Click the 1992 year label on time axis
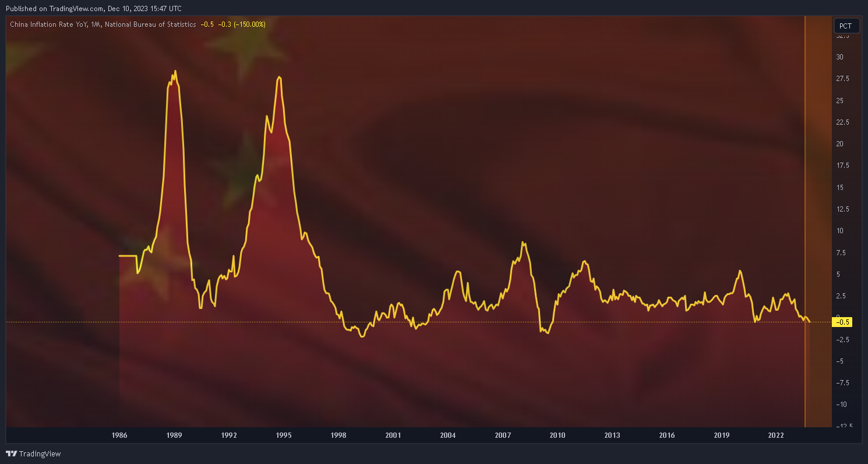This screenshot has height=464, width=868. point(229,435)
